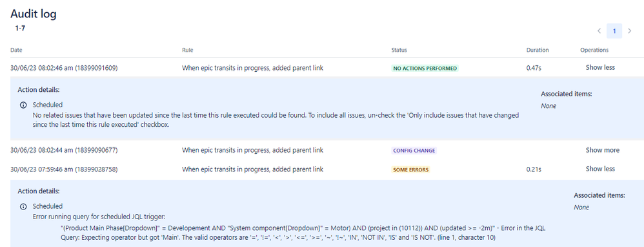Click info icon beside first Scheduled entry
This screenshot has height=247, width=644.
(x=23, y=105)
